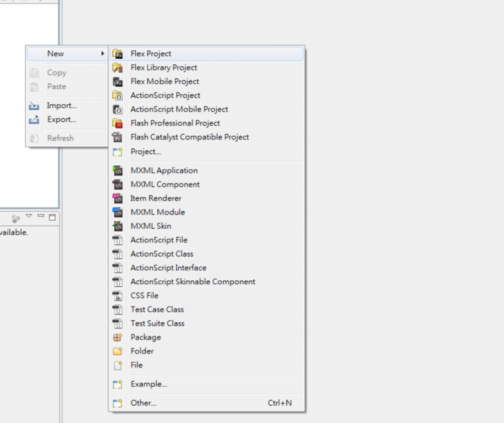504x423 pixels.
Task: Click the Flash Professional Project icon
Action: click(118, 123)
